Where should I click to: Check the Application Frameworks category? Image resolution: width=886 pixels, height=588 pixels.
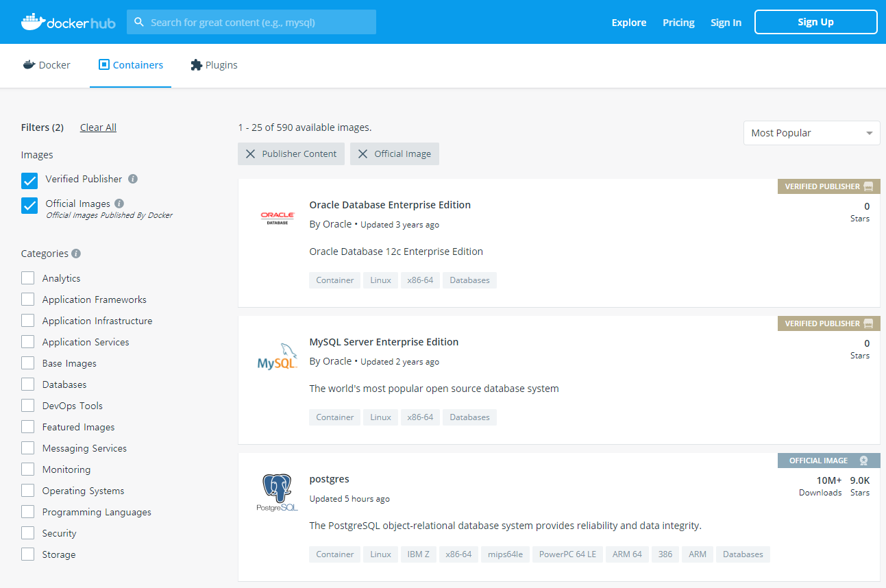[27, 299]
